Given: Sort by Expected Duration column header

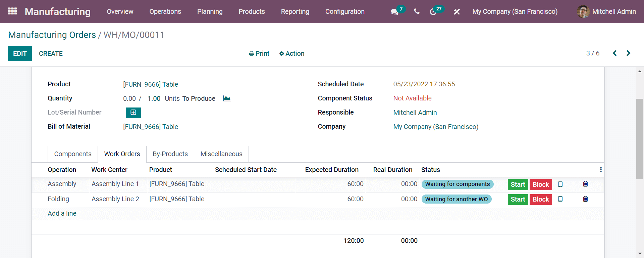Looking at the screenshot, I should coord(332,170).
